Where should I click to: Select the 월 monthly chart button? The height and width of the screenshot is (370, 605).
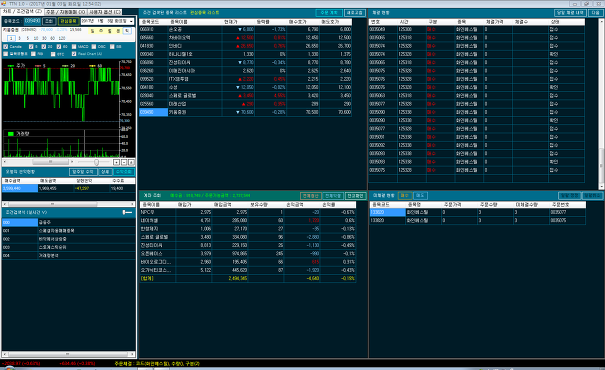[110, 30]
